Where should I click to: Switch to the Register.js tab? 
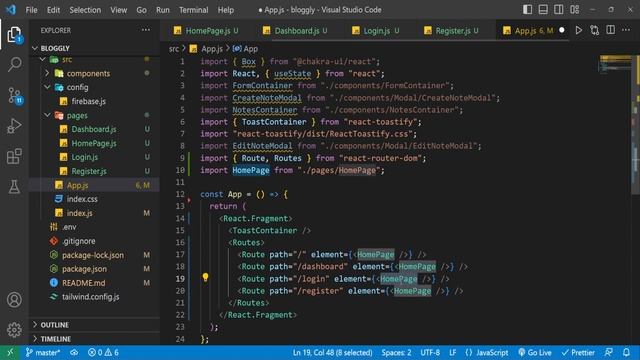pos(451,31)
